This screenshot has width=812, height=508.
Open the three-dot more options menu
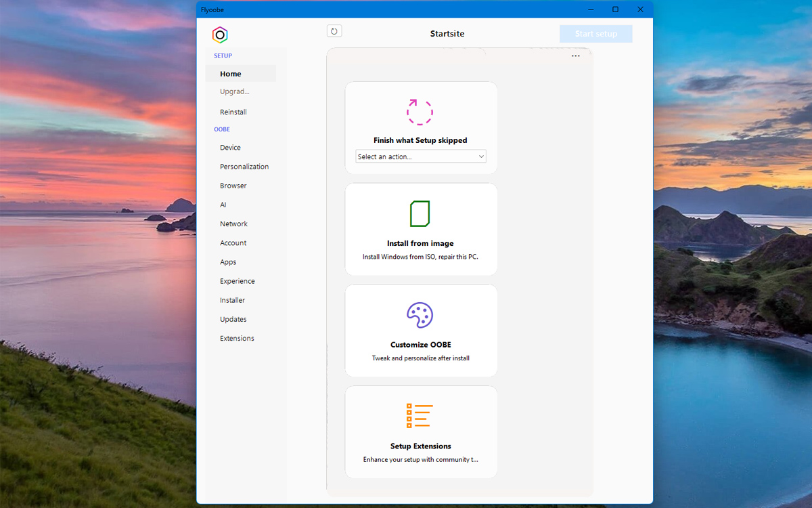(575, 56)
